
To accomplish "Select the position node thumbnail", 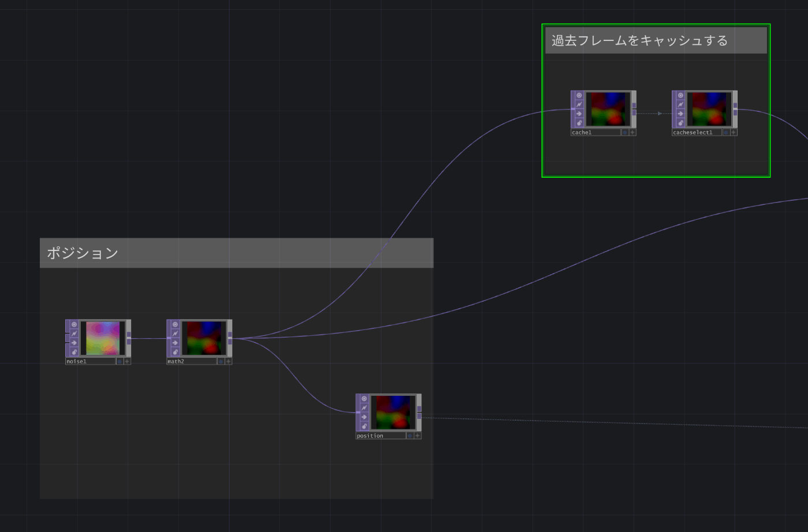I will [x=393, y=413].
